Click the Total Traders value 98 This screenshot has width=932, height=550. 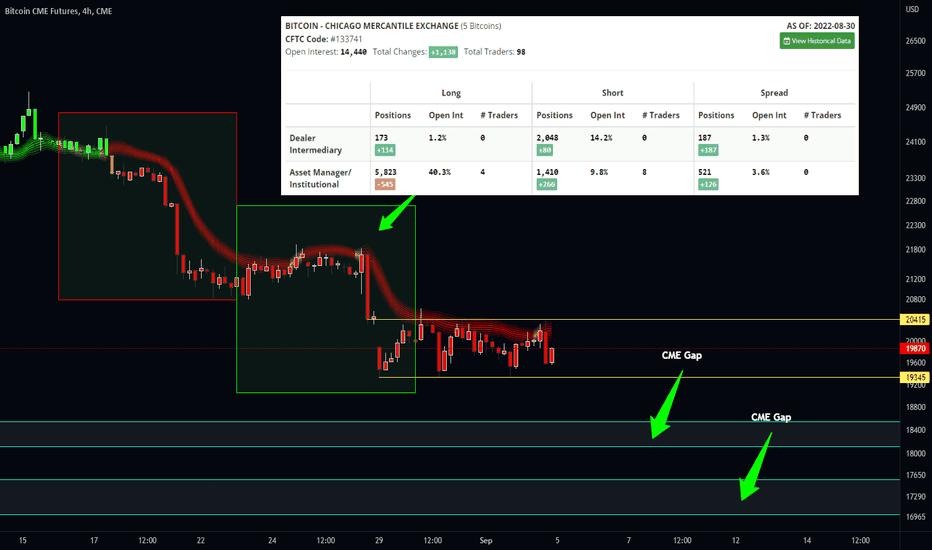coord(521,52)
